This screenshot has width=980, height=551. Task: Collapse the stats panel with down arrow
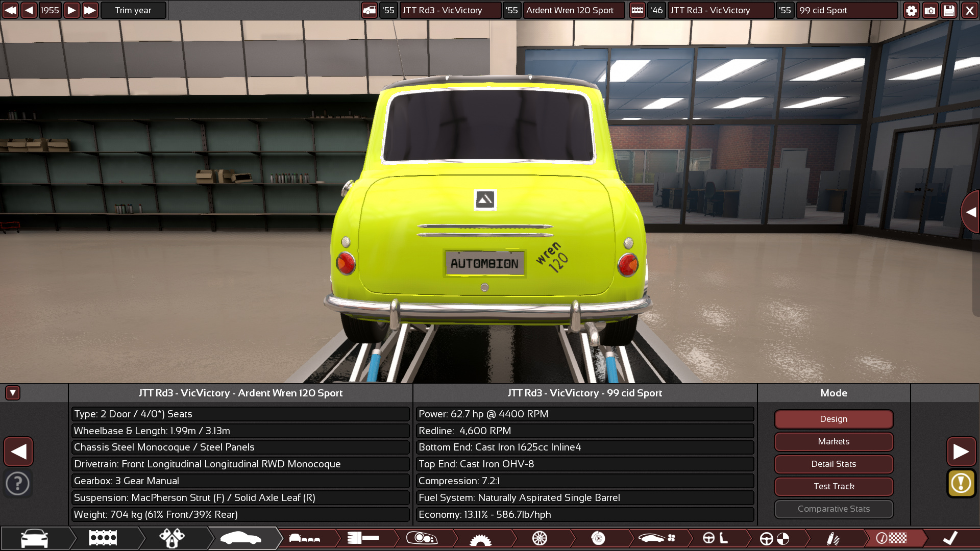(x=13, y=393)
